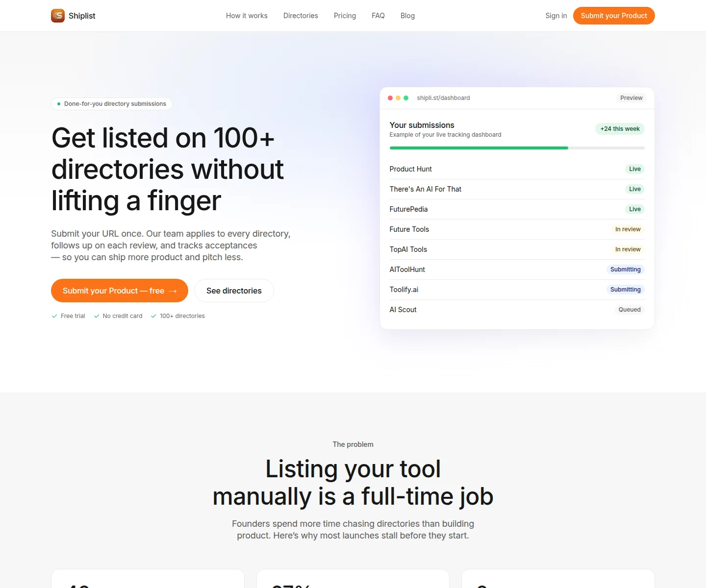Select the FuturePedia row
The height and width of the screenshot is (588, 706).
(517, 209)
